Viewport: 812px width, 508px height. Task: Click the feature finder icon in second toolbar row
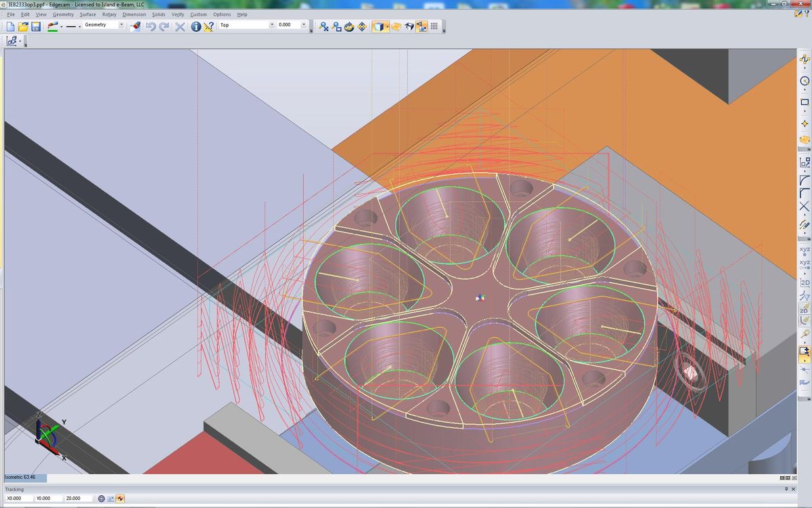(x=12, y=41)
